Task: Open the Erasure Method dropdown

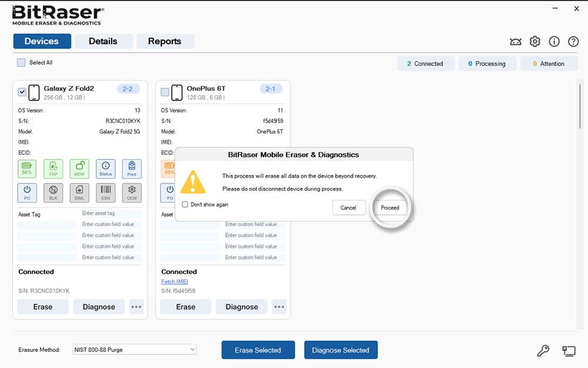Action: pos(134,350)
